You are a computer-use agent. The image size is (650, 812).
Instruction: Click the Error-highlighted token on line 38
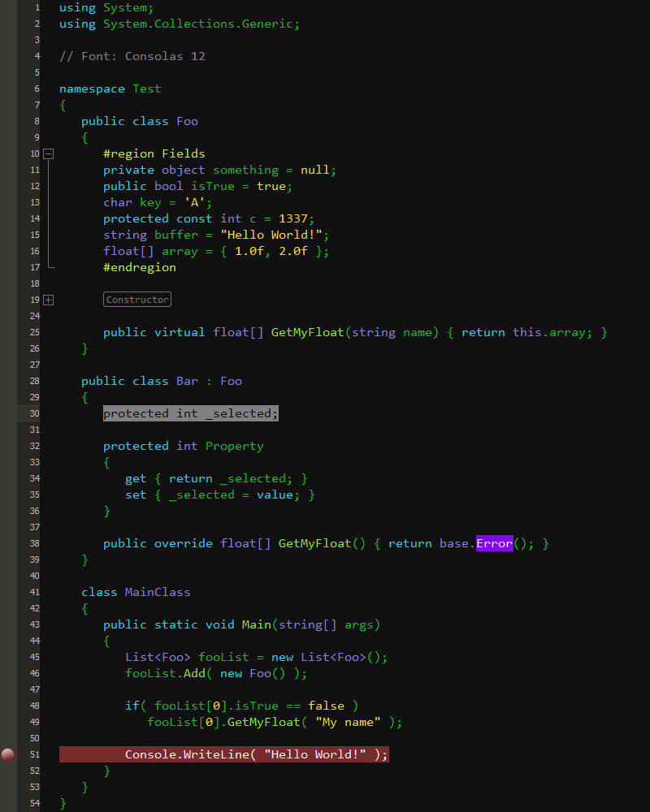[x=494, y=543]
